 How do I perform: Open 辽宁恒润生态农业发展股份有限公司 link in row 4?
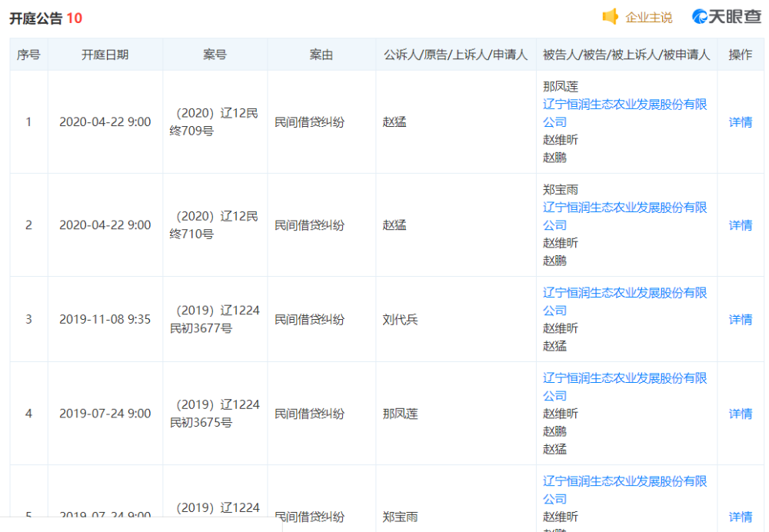pos(624,387)
